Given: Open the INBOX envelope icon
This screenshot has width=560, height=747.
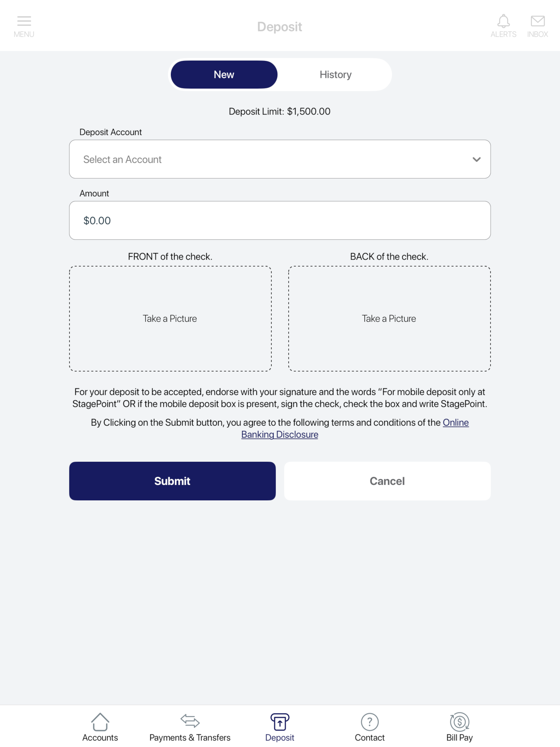Looking at the screenshot, I should (537, 21).
